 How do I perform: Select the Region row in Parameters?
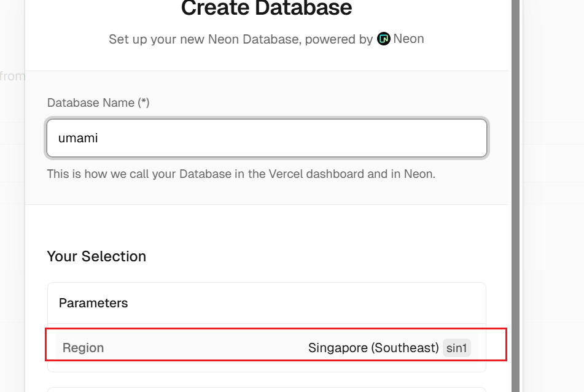267,348
